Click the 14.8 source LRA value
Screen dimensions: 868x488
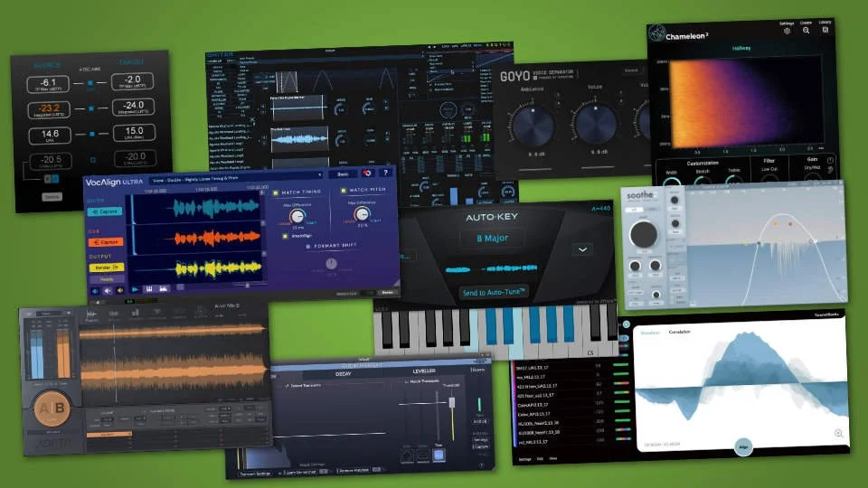[50, 135]
